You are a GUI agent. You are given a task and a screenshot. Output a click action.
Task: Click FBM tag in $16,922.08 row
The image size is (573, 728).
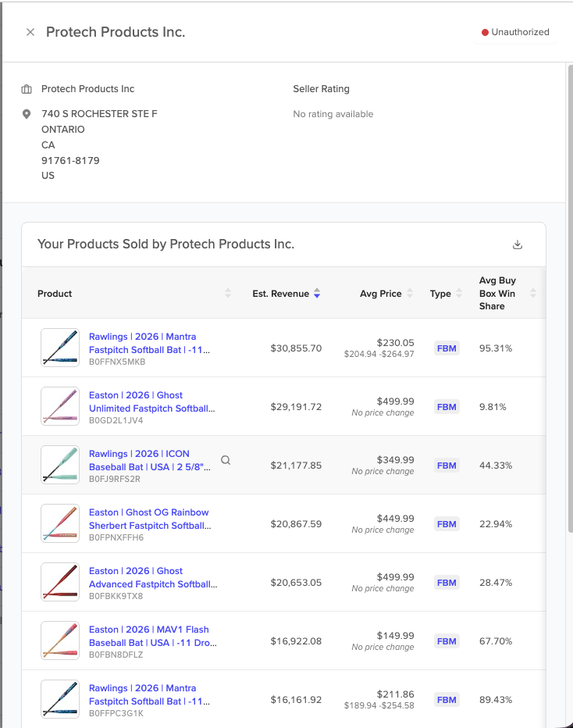coord(447,641)
